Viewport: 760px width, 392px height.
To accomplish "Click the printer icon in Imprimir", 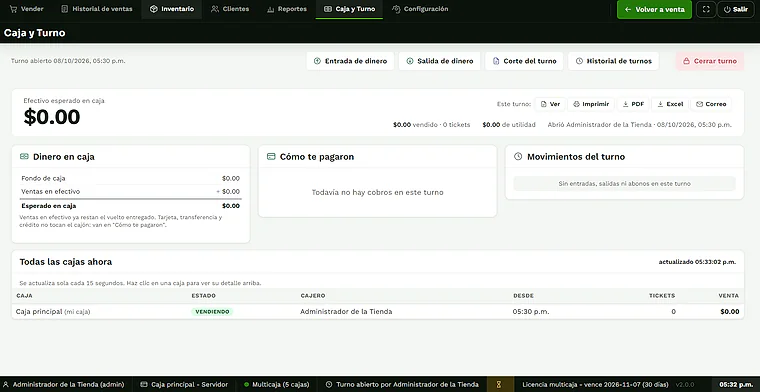I will [576, 104].
